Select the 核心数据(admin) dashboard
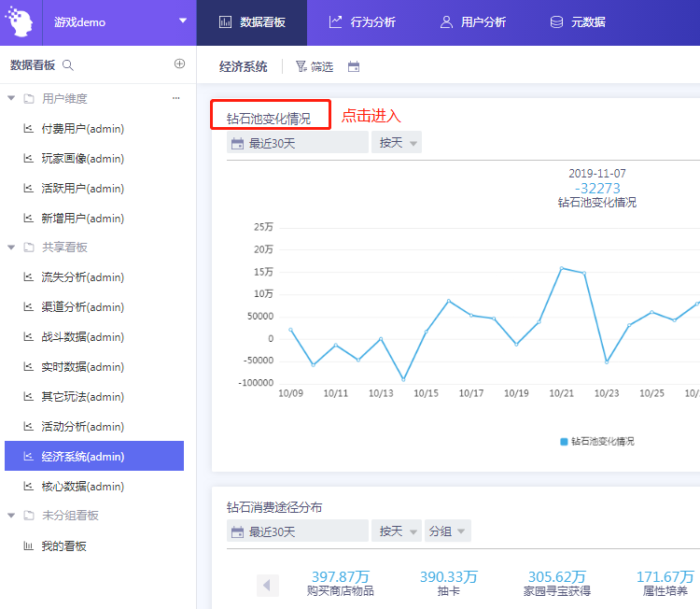Image resolution: width=700 pixels, height=609 pixels. click(x=82, y=487)
